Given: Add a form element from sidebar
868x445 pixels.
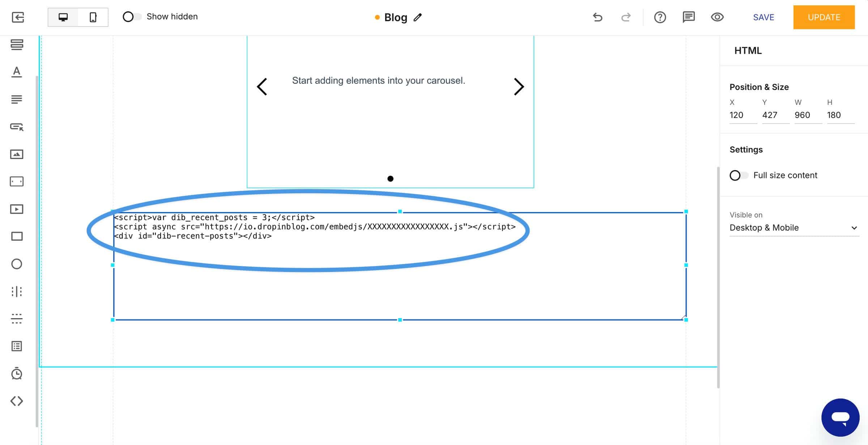Looking at the screenshot, I should (x=17, y=346).
